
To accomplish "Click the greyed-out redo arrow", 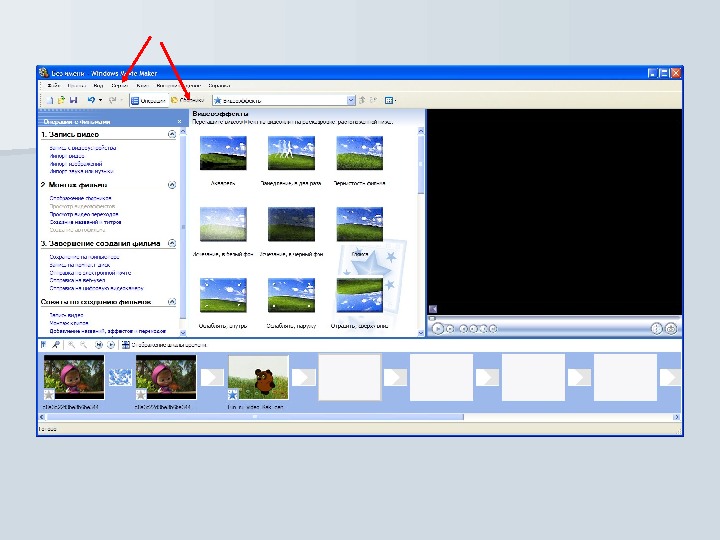I will (x=112, y=100).
